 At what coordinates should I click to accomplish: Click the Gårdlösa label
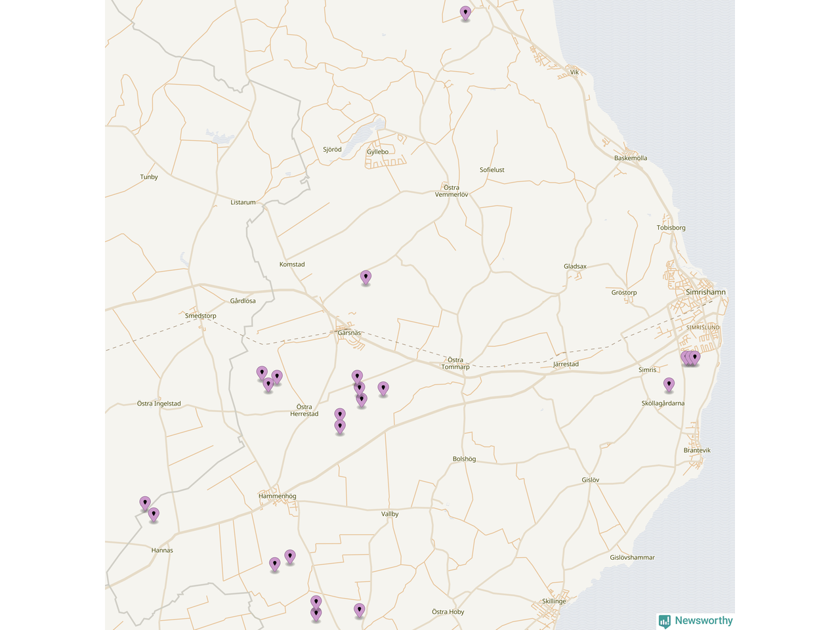pos(243,301)
